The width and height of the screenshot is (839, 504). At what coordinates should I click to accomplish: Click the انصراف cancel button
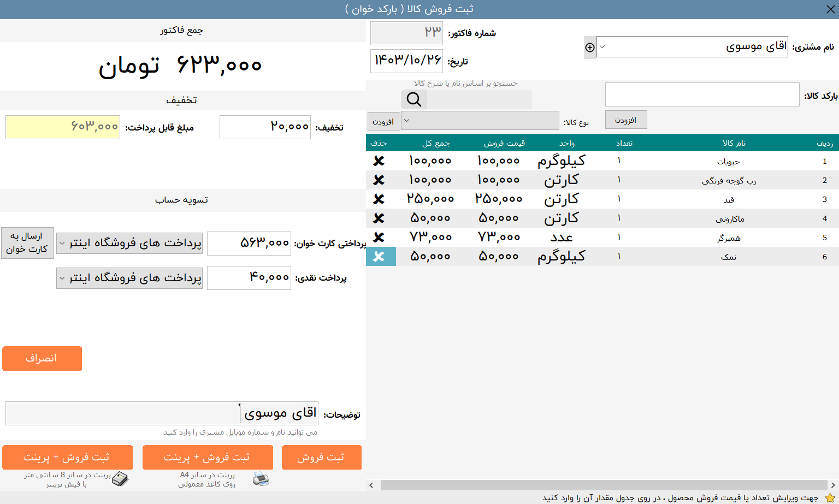42,358
